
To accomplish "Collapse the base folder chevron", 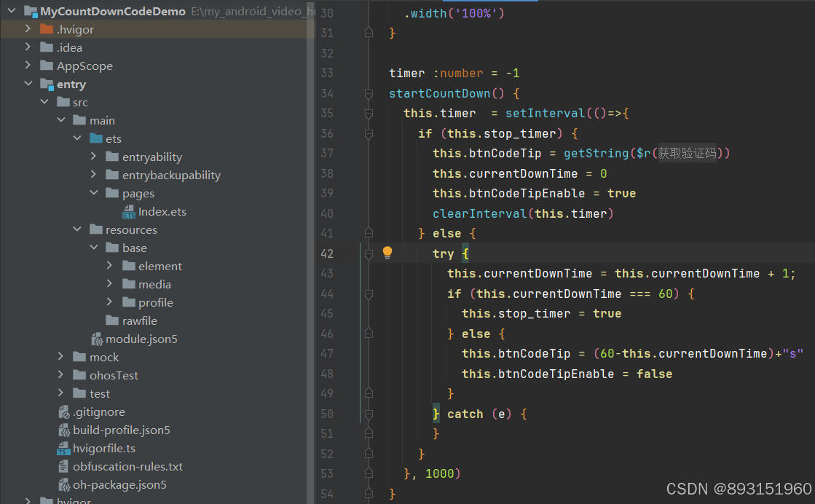I will click(x=93, y=247).
